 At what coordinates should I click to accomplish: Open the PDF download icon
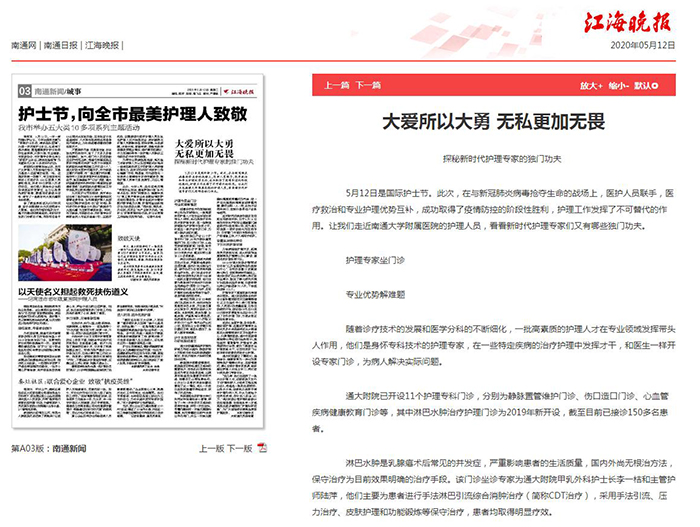pyautogui.click(x=261, y=447)
